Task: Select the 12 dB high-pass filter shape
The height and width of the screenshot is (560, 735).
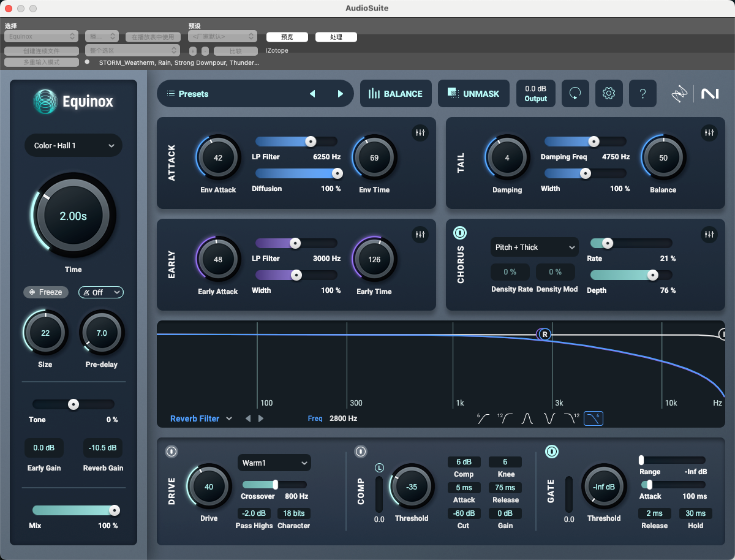Action: click(x=505, y=418)
